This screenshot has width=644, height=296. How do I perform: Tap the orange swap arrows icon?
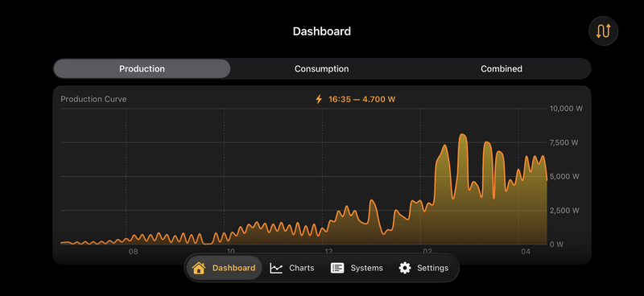pos(603,31)
